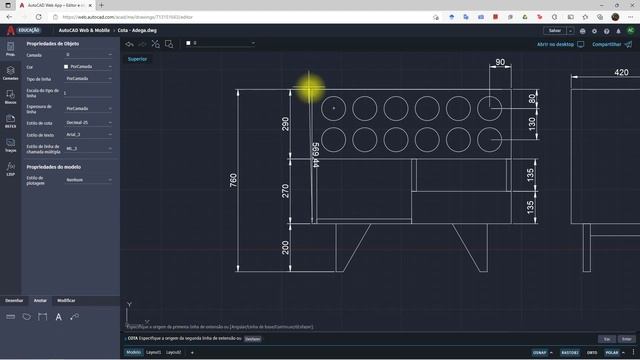Toggle the OSNAP status bar button
Image resolution: width=640 pixels, height=360 pixels.
(539, 352)
